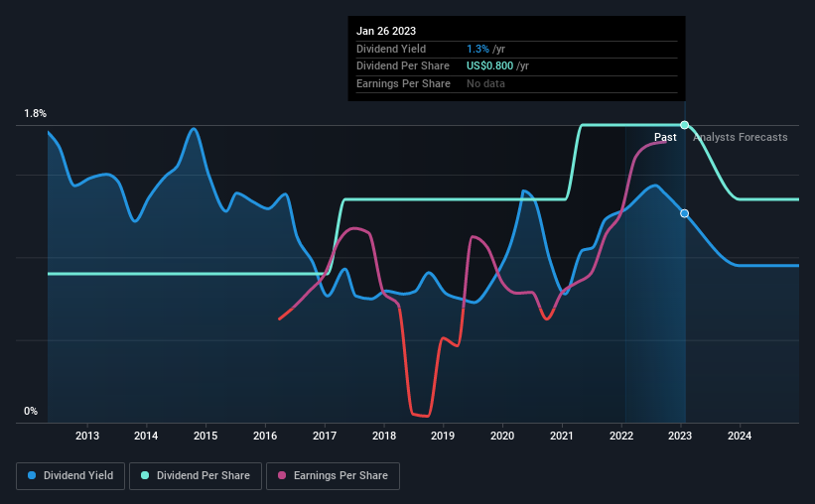
Task: Click the US$0.800 dividend per share value
Action: [x=489, y=66]
